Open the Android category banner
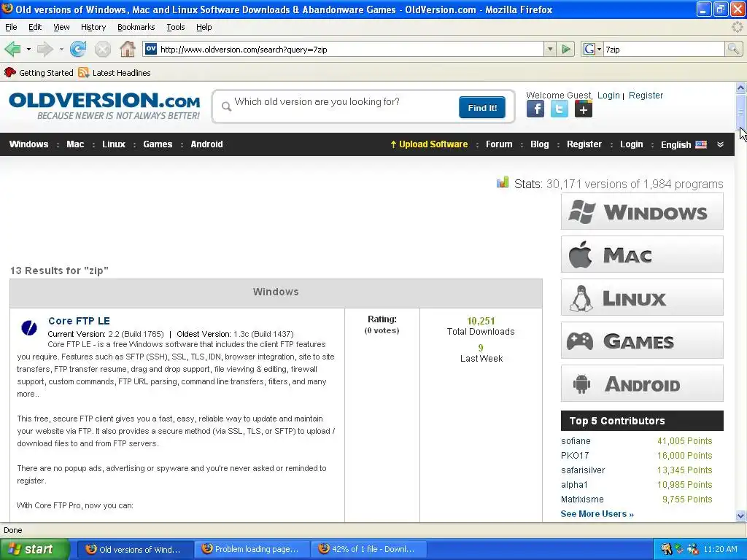The width and height of the screenshot is (747, 560). [642, 384]
